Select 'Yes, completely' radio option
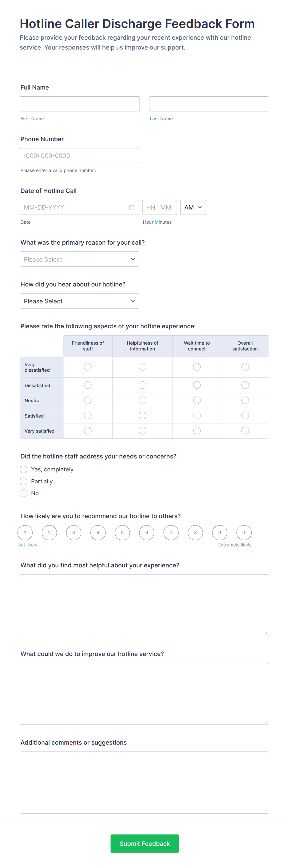 point(24,469)
